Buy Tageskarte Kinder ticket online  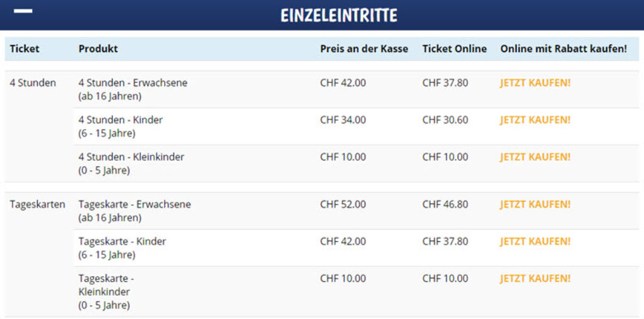535,242
